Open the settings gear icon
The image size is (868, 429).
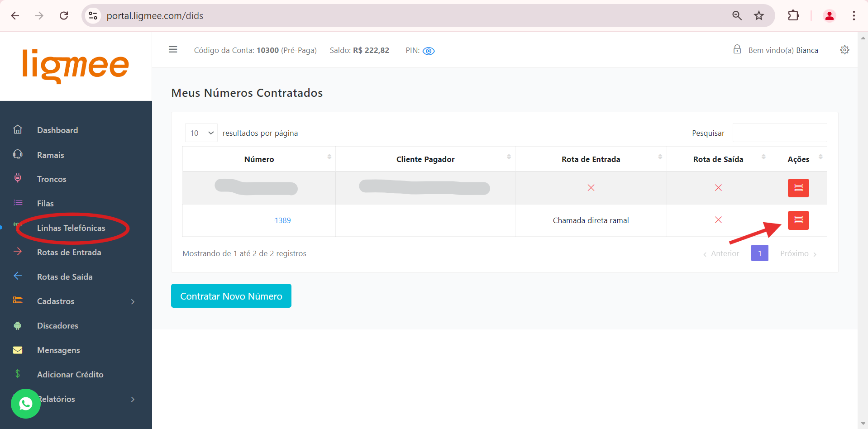pos(844,50)
